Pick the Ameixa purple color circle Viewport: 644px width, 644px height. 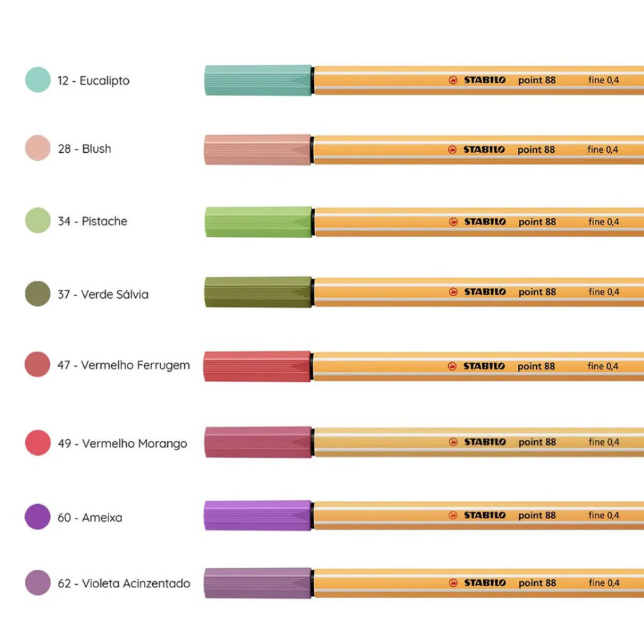(x=38, y=516)
